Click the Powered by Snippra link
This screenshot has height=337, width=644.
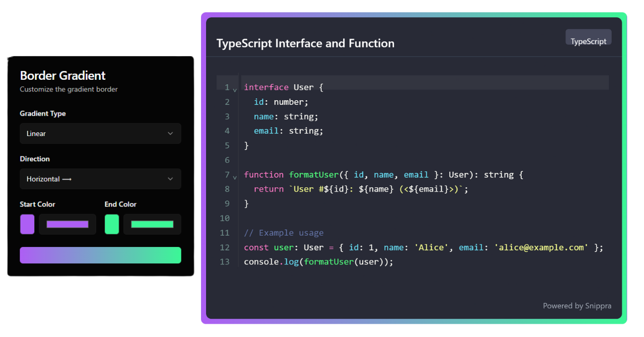tap(576, 306)
